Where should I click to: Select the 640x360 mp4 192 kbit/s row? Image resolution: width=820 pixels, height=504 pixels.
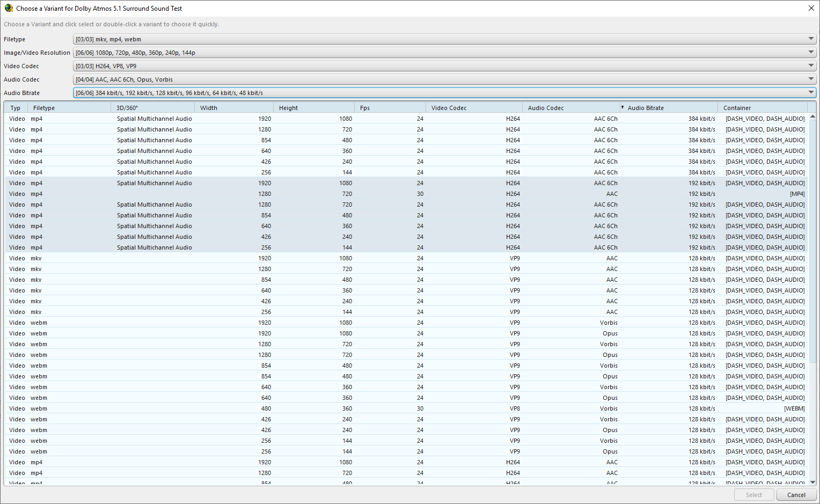pyautogui.click(x=406, y=226)
